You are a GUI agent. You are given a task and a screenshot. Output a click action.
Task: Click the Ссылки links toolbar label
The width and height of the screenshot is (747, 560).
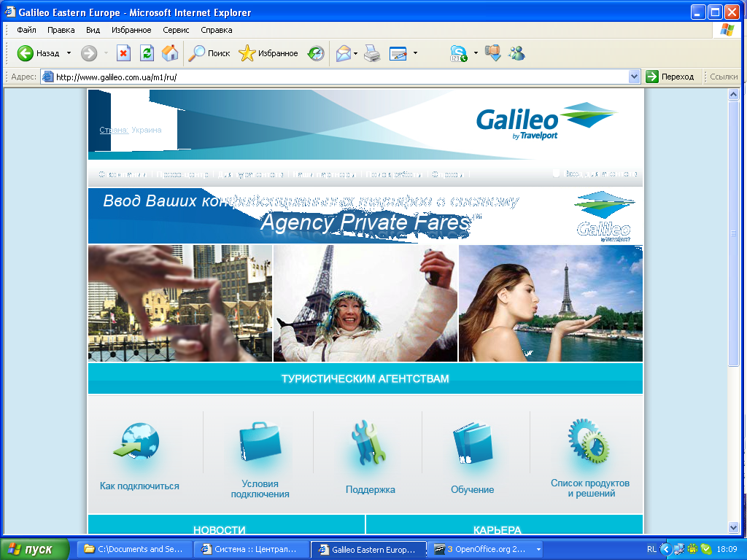(723, 76)
